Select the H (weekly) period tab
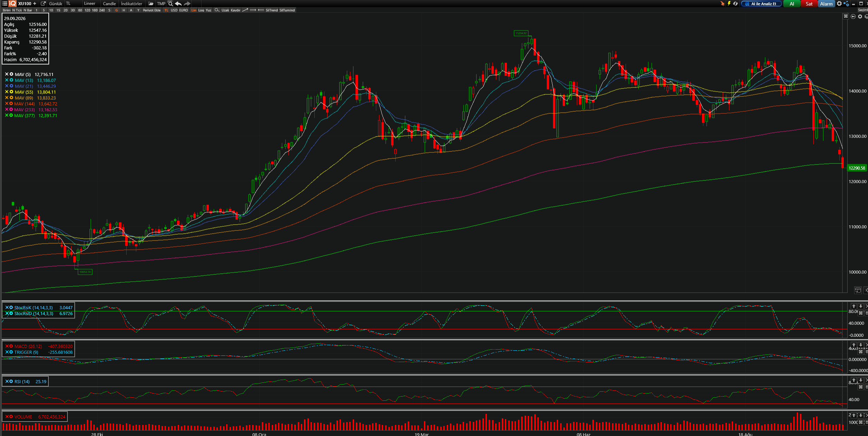This screenshot has height=436, width=868. coord(124,10)
